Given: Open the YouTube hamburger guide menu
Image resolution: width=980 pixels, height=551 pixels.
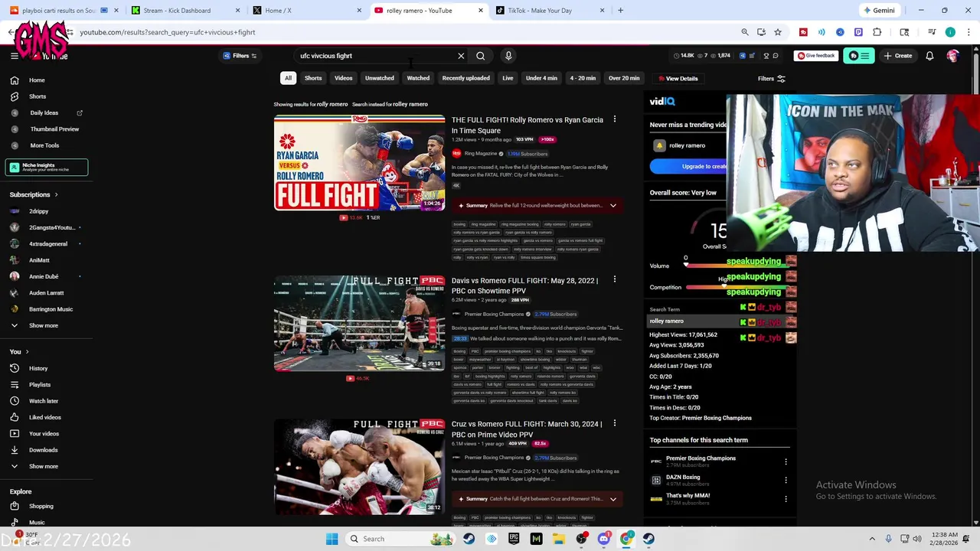Looking at the screenshot, I should click(x=15, y=56).
